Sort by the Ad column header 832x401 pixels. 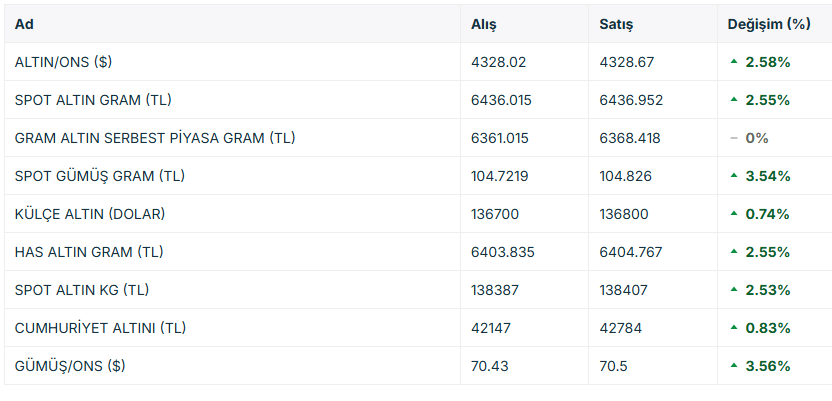pos(24,24)
